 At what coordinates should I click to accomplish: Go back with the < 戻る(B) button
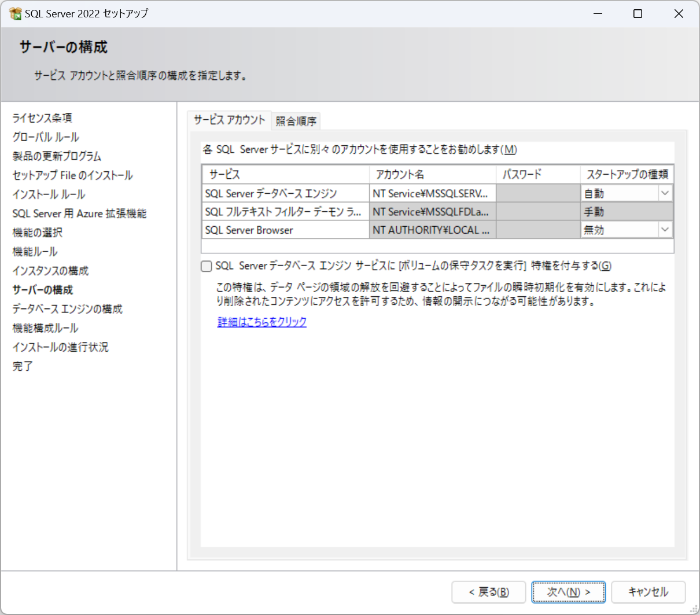[489, 592]
